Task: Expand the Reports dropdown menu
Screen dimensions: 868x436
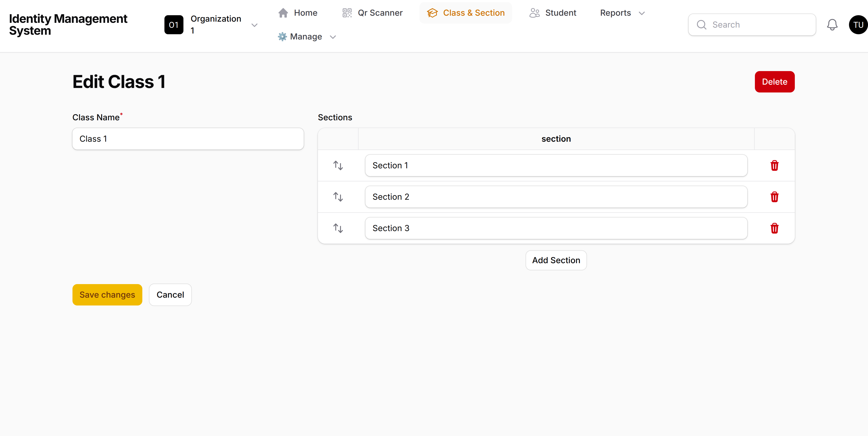Action: pyautogui.click(x=622, y=13)
